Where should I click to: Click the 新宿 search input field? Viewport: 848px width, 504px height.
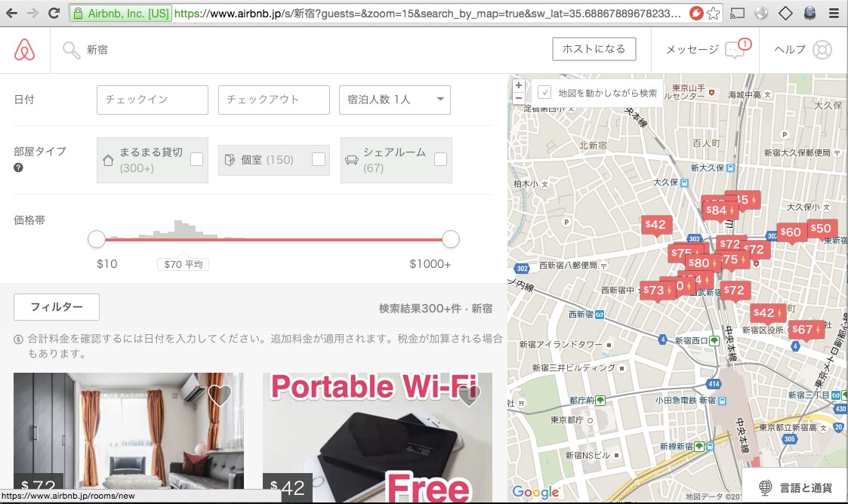point(298,51)
